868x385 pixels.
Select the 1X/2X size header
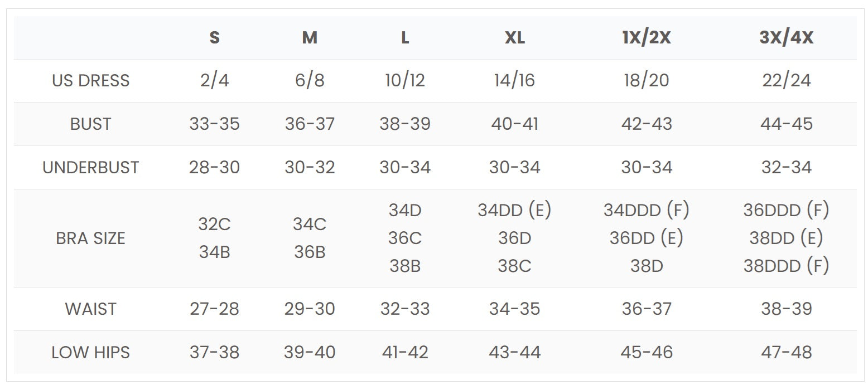[646, 38]
